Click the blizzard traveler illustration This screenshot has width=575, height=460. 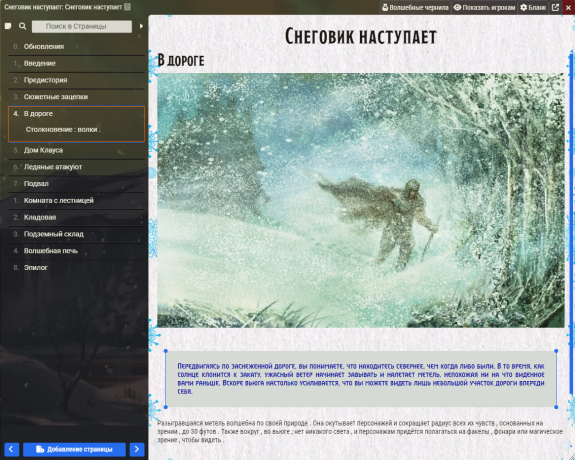(361, 200)
